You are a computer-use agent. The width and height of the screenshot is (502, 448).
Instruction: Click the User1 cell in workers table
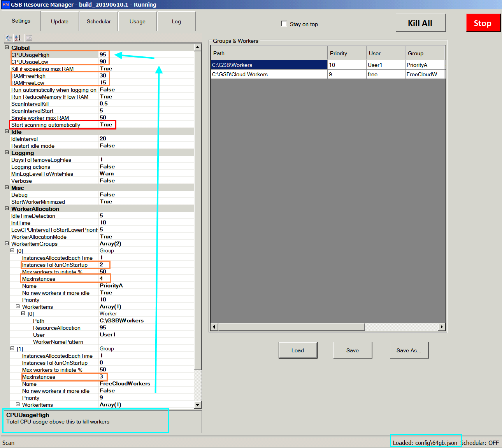point(386,65)
